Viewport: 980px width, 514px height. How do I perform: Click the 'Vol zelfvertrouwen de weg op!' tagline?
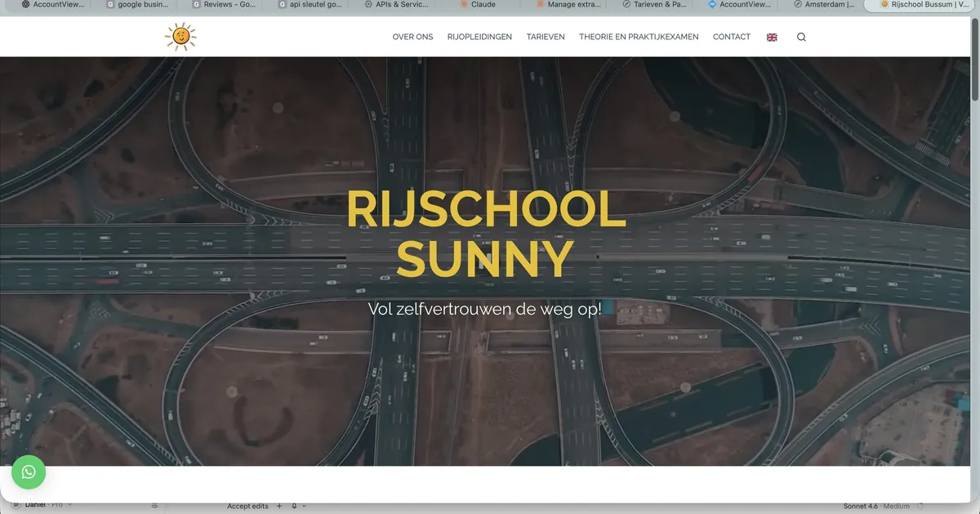484,309
